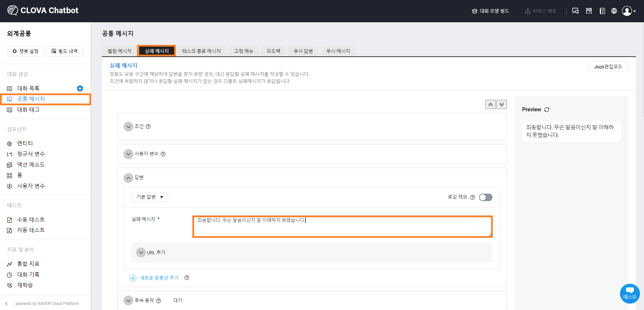Refresh the Preview panel

coord(547,110)
